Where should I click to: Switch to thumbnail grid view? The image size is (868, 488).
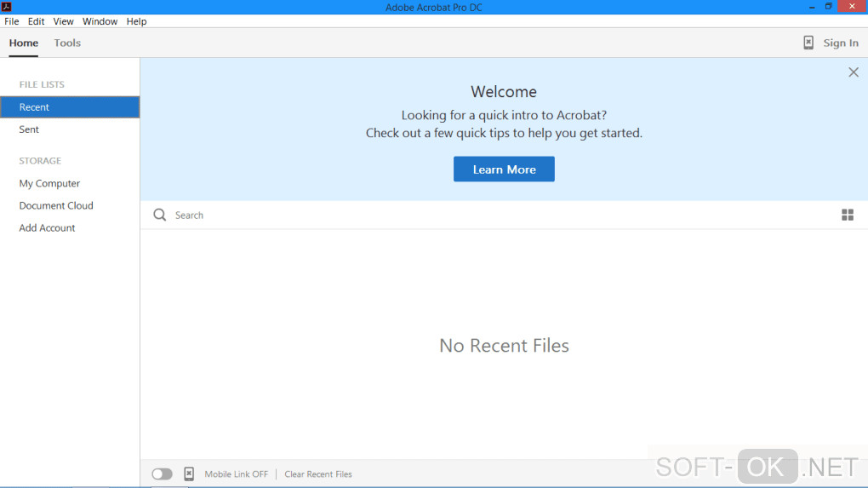click(x=847, y=215)
